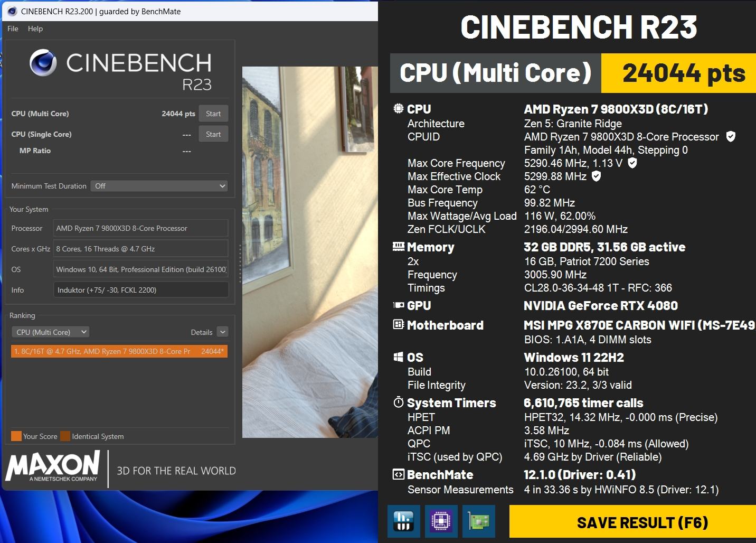
Task: Click the 6,610,765 timer calls text
Action: [583, 403]
